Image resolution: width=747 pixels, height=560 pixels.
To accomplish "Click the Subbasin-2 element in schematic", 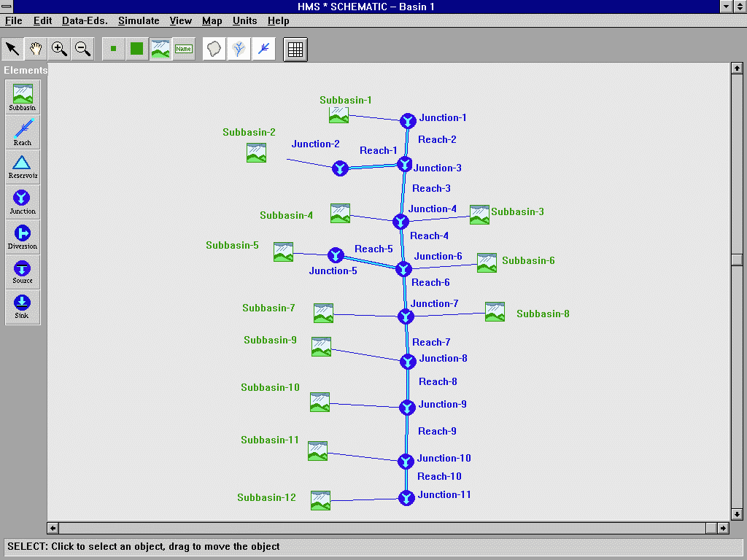I will (256, 152).
